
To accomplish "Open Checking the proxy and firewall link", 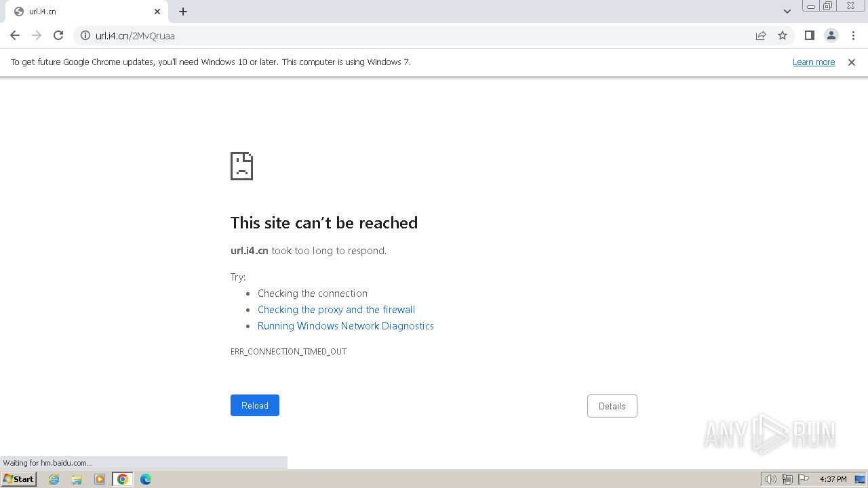I will [336, 310].
